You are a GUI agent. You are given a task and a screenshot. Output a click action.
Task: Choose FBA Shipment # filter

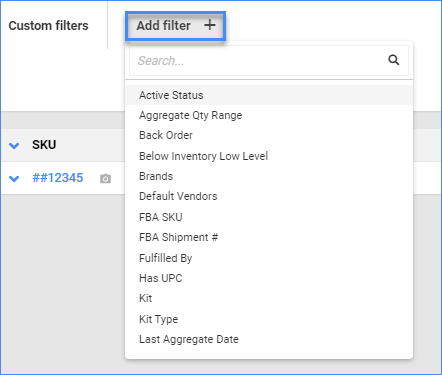[269, 237]
